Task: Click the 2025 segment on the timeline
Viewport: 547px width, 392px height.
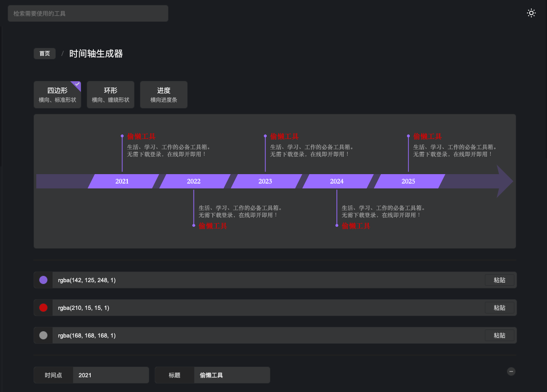Action: (x=408, y=181)
